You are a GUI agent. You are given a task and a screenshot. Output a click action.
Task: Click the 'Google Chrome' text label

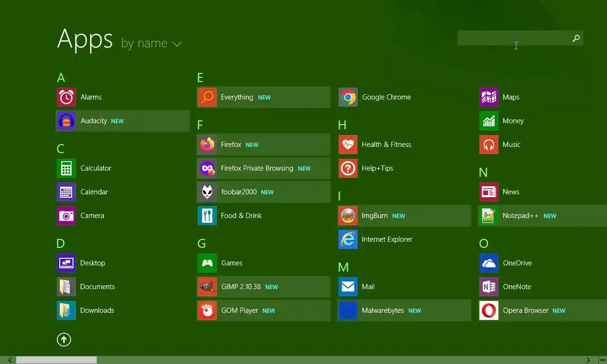(386, 97)
